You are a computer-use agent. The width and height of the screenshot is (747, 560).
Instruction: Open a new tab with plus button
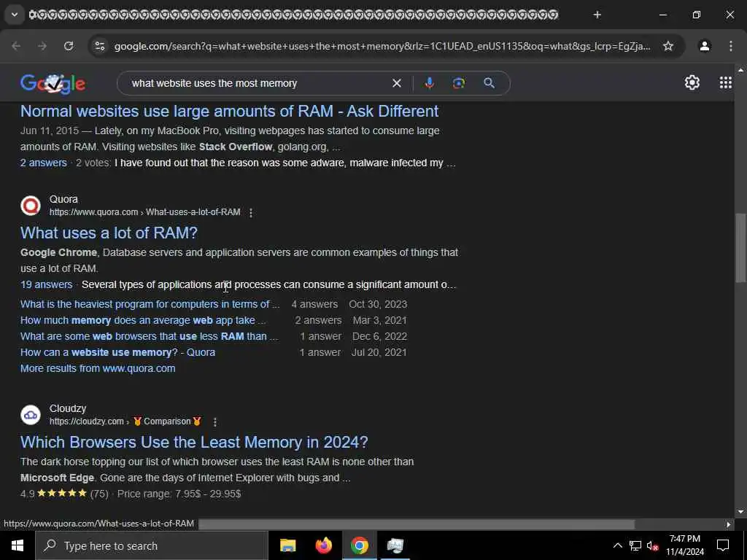coord(597,15)
